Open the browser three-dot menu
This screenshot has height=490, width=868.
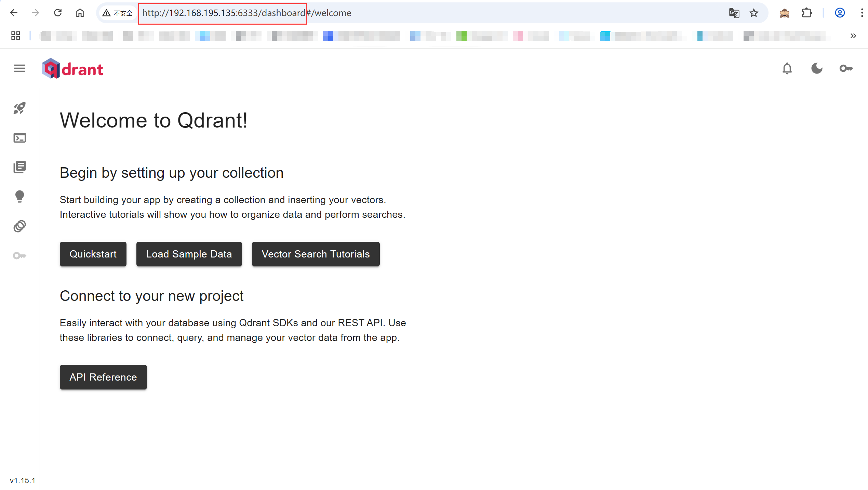tap(862, 13)
